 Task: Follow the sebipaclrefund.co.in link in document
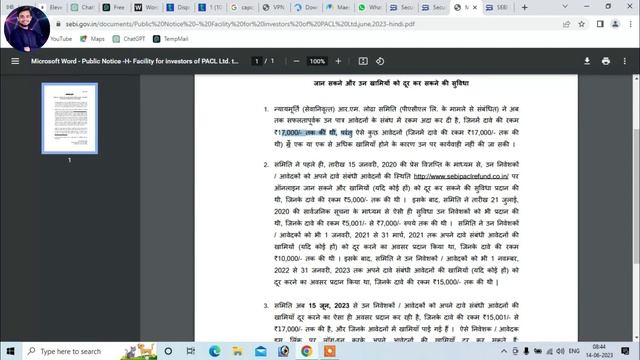pos(461,176)
